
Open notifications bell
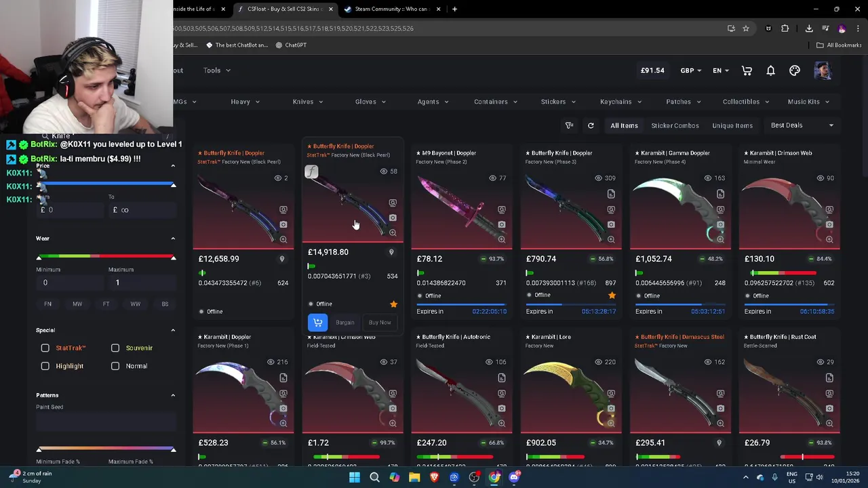click(770, 70)
